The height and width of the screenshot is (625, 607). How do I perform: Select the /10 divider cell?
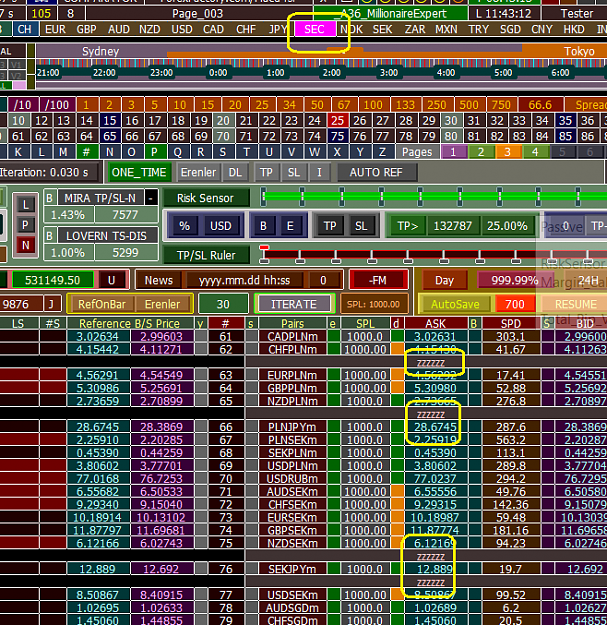point(22,105)
